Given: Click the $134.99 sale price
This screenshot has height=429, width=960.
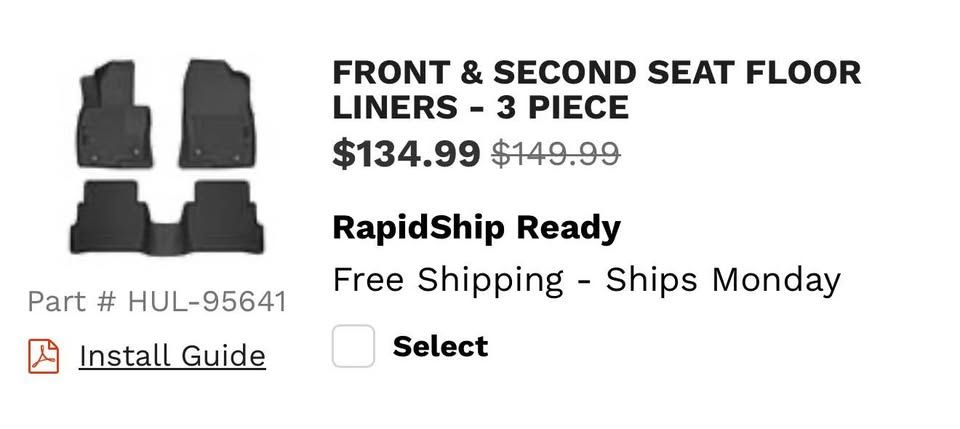Looking at the screenshot, I should (406, 153).
